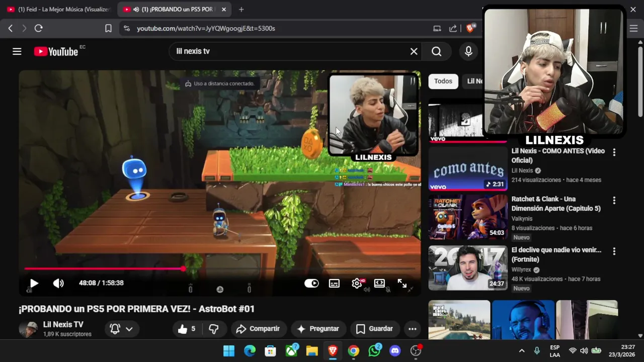Select the Todos filter chip
The width and height of the screenshot is (644, 362).
(443, 81)
